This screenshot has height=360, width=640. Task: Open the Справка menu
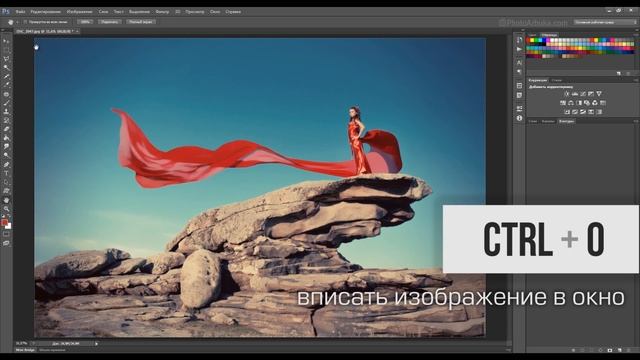tap(233, 12)
